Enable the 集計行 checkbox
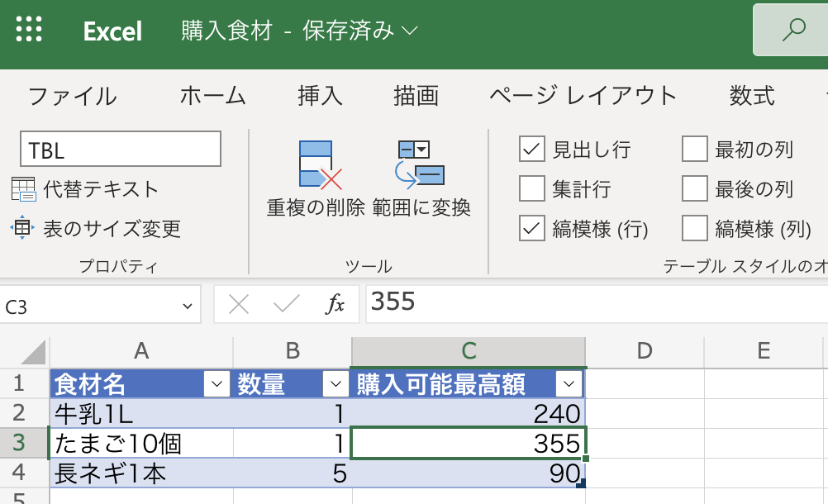 [x=532, y=188]
